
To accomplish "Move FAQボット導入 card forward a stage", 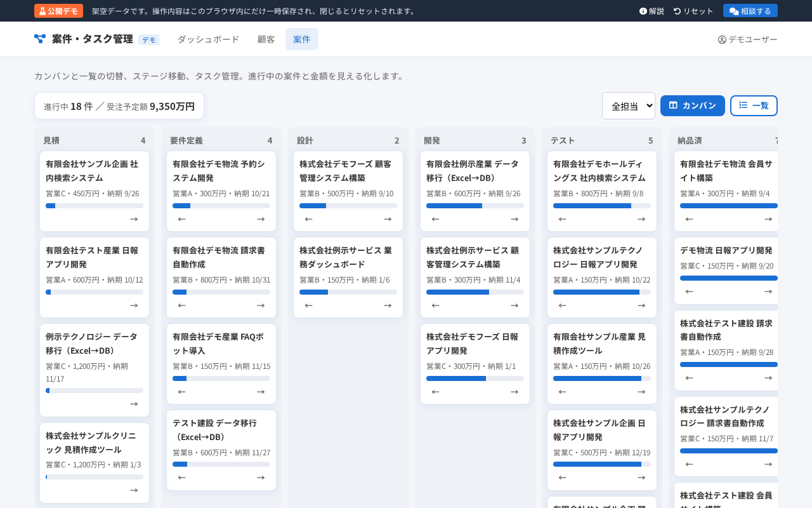I will tap(261, 392).
